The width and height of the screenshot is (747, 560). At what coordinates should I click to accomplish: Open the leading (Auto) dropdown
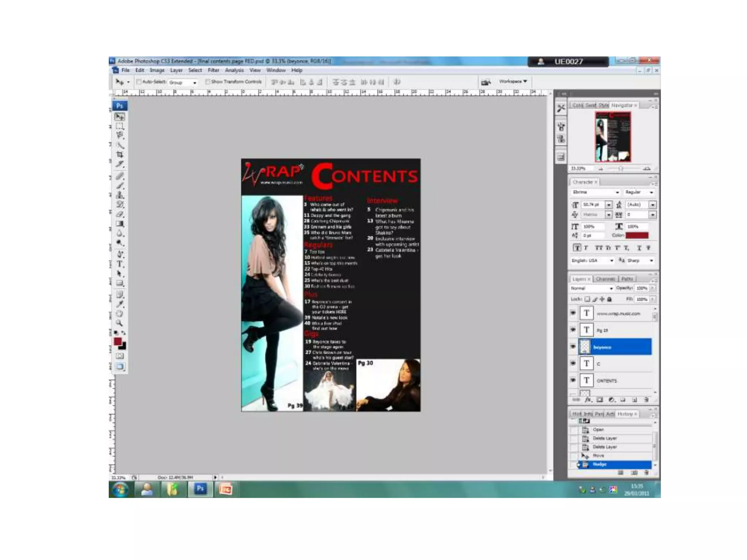tap(653, 205)
